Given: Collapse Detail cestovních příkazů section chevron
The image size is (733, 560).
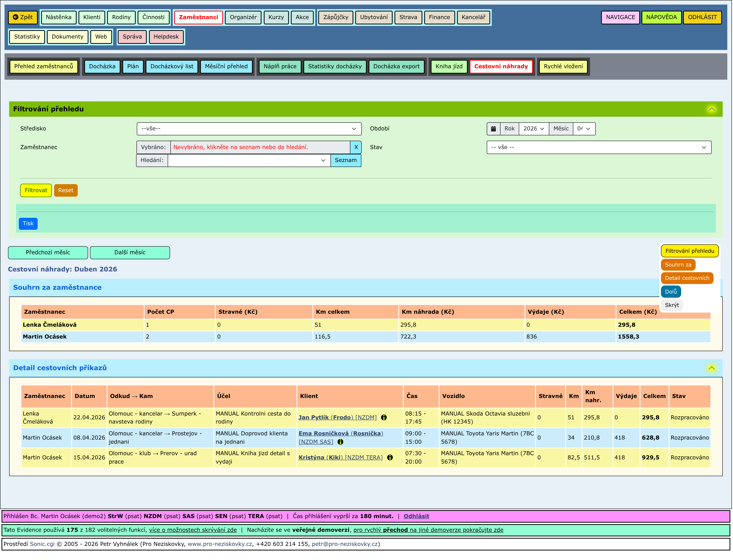Looking at the screenshot, I should point(712,368).
